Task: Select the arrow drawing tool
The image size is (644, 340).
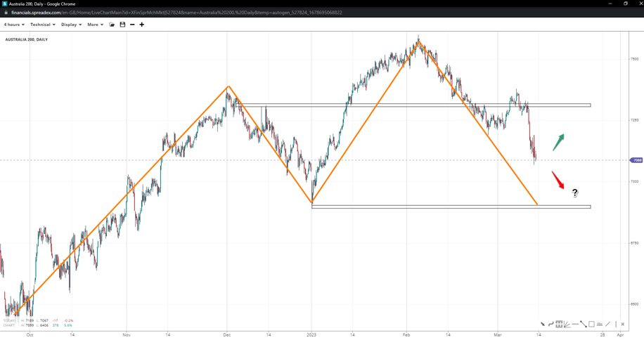Action: coord(542,325)
